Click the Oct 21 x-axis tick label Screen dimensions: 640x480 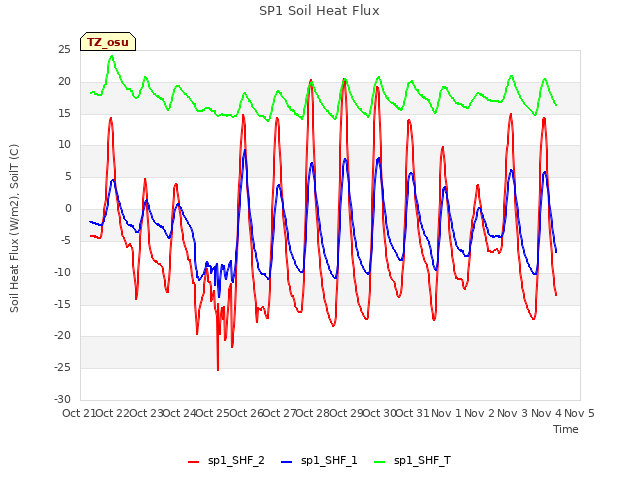pyautogui.click(x=79, y=413)
